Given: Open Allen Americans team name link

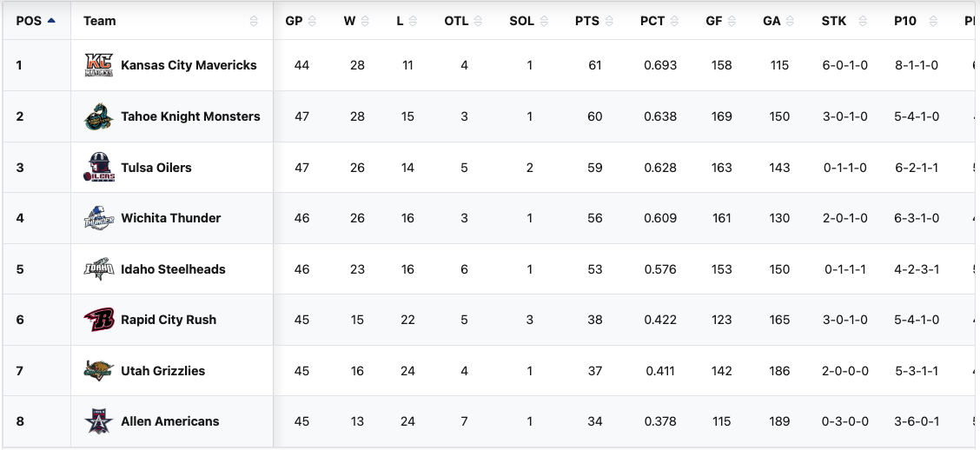Looking at the screenshot, I should click(x=169, y=421).
